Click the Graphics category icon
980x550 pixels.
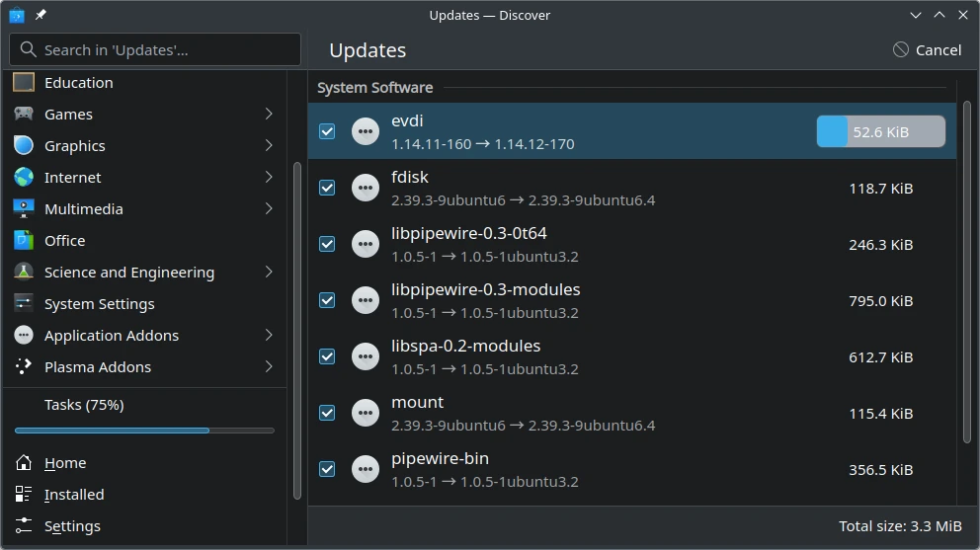[x=24, y=146]
